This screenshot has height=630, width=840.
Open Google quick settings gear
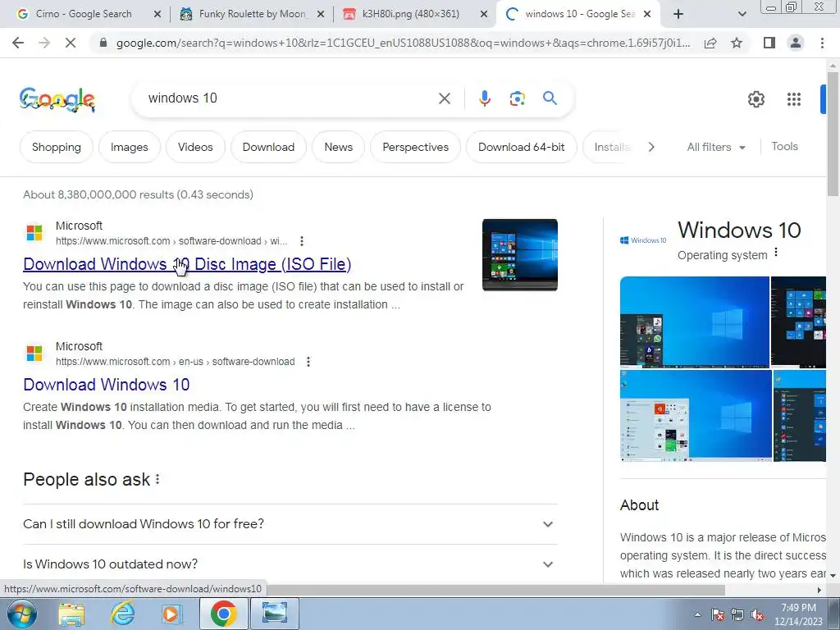pos(756,99)
